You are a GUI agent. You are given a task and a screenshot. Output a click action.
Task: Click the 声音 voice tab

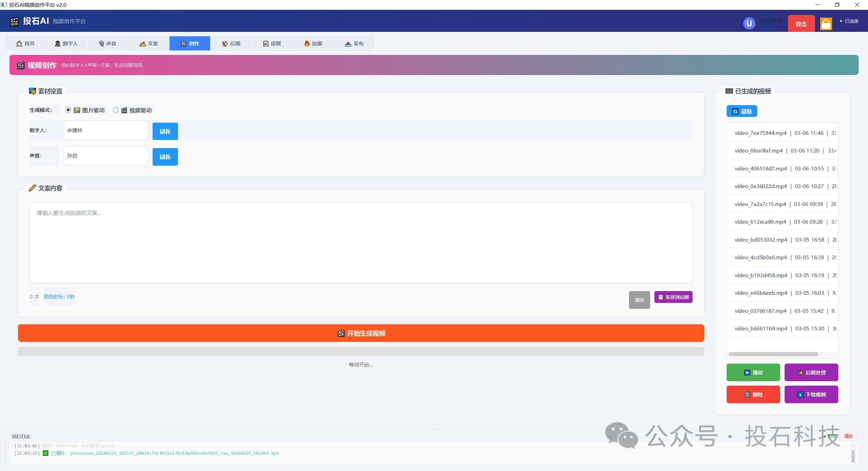[x=107, y=43]
